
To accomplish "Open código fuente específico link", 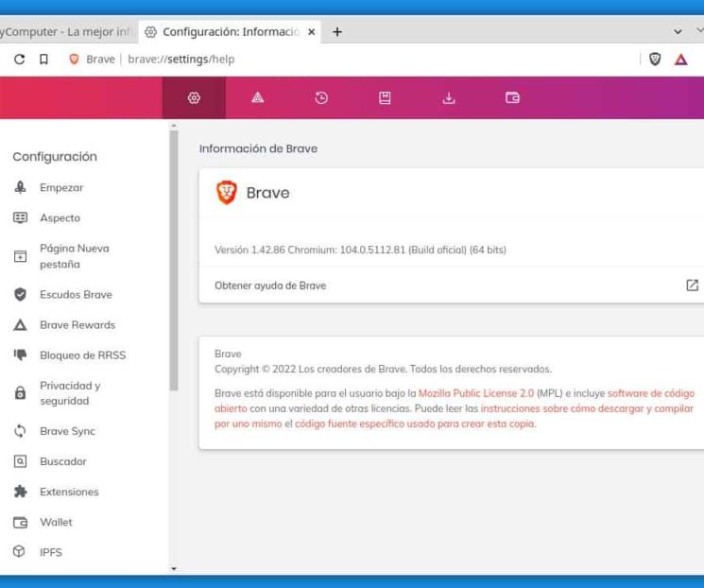I will (415, 424).
